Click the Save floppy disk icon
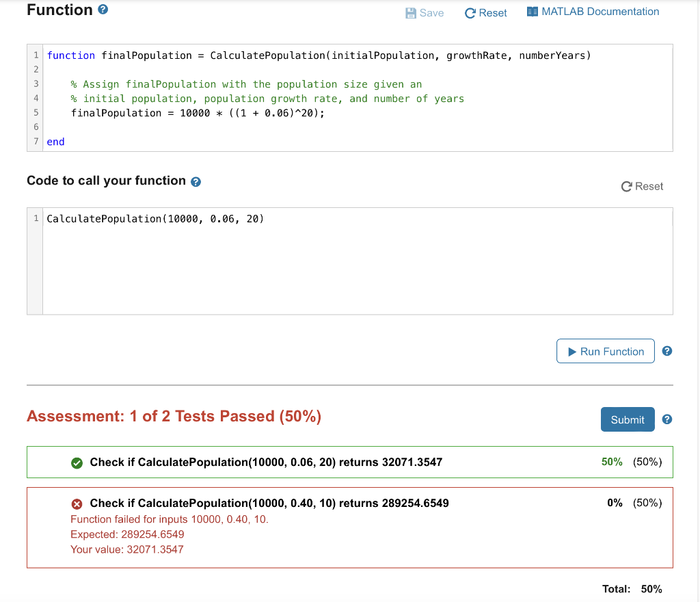 pyautogui.click(x=410, y=13)
